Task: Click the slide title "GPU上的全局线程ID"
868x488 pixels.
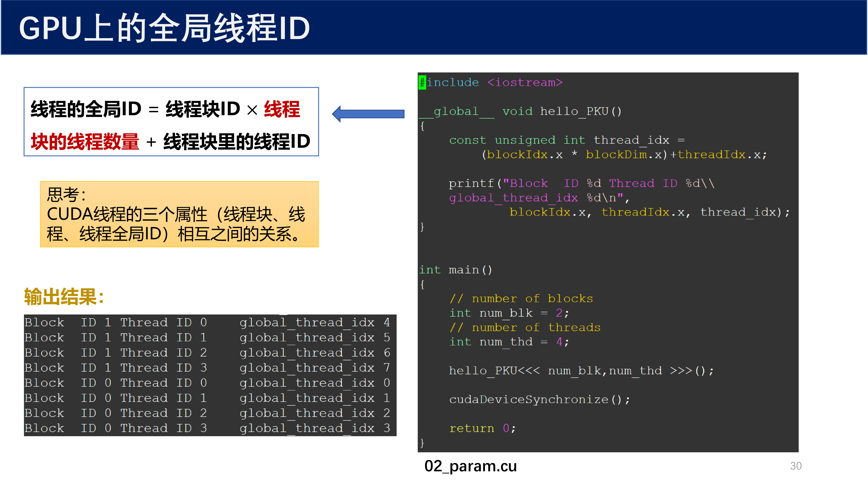Action: (x=164, y=28)
